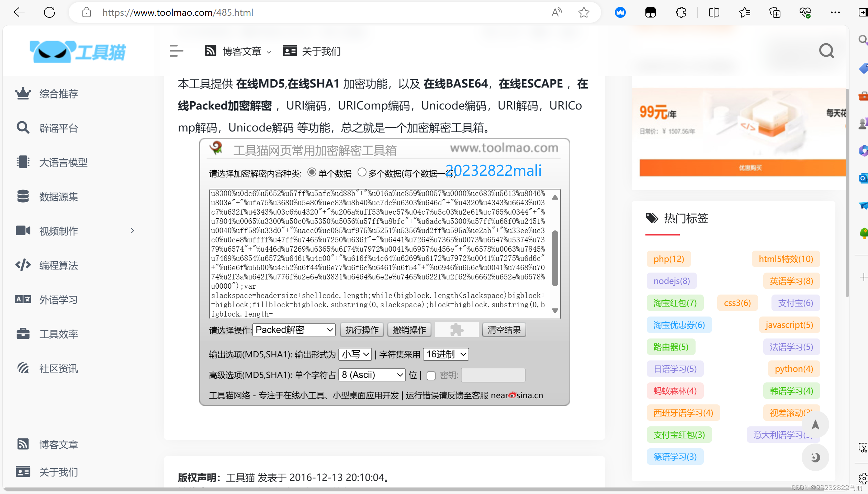The image size is (868, 494).
Task: Click the page vertical scrollbar
Action: pyautogui.click(x=847, y=192)
